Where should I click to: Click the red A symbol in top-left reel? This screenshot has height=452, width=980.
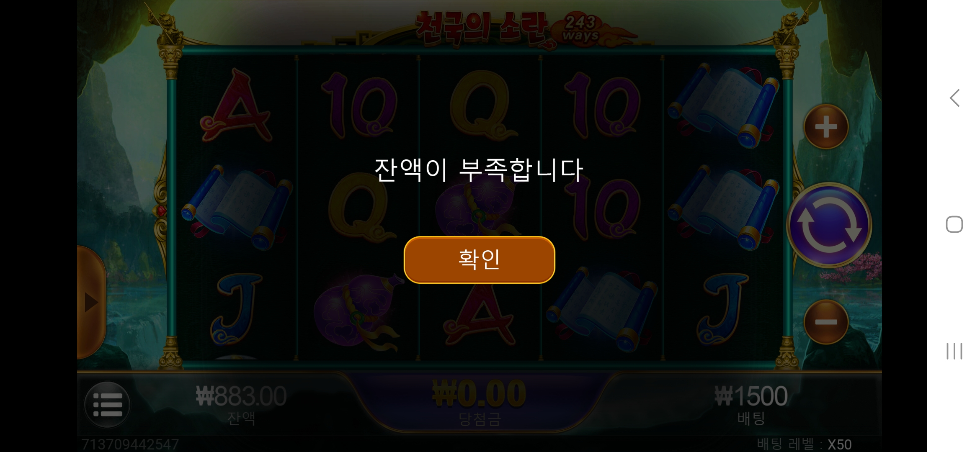pyautogui.click(x=236, y=106)
